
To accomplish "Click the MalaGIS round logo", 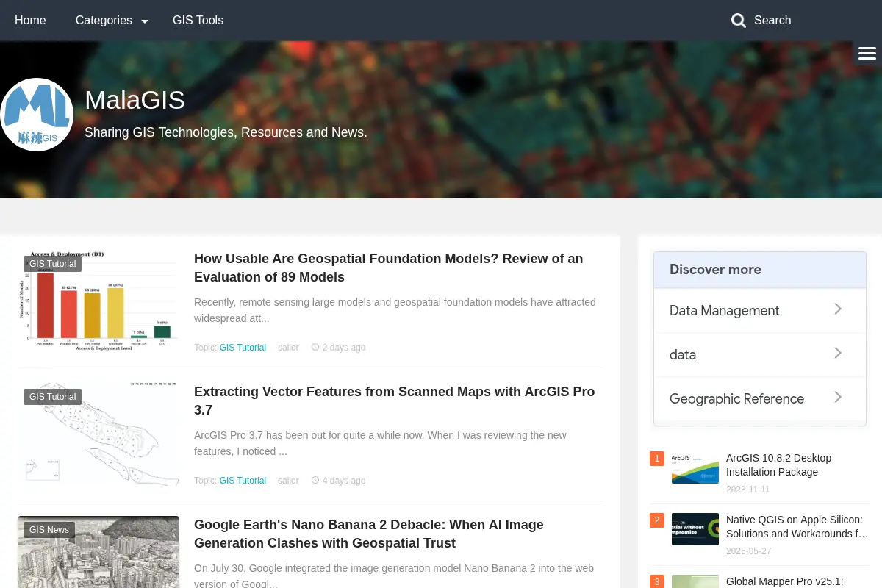I will pos(37,115).
